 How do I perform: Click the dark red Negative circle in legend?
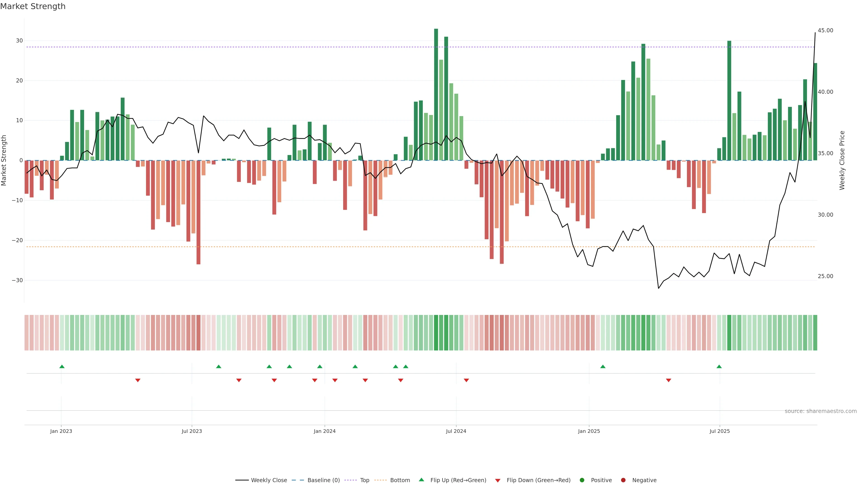(x=623, y=480)
